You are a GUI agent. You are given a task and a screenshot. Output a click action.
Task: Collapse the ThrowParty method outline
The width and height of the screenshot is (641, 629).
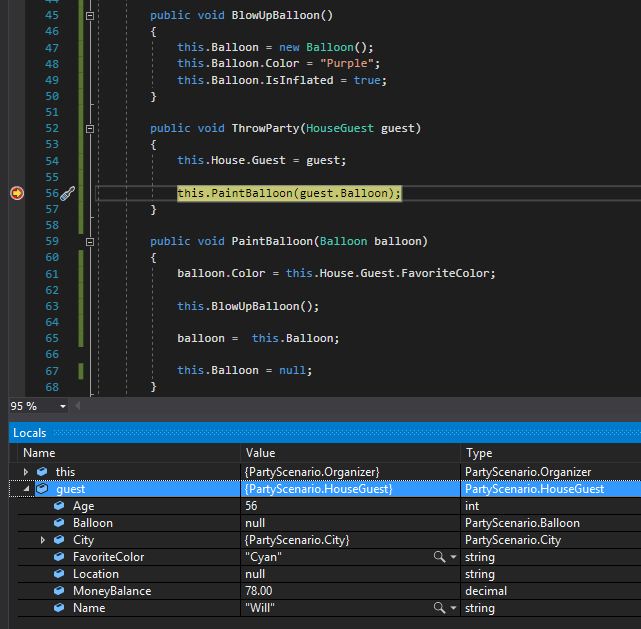point(90,129)
